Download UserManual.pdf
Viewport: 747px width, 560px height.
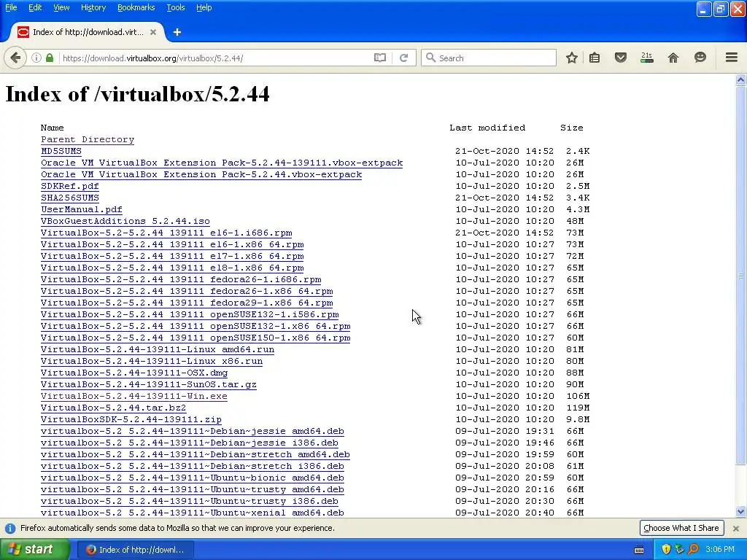pos(82,209)
